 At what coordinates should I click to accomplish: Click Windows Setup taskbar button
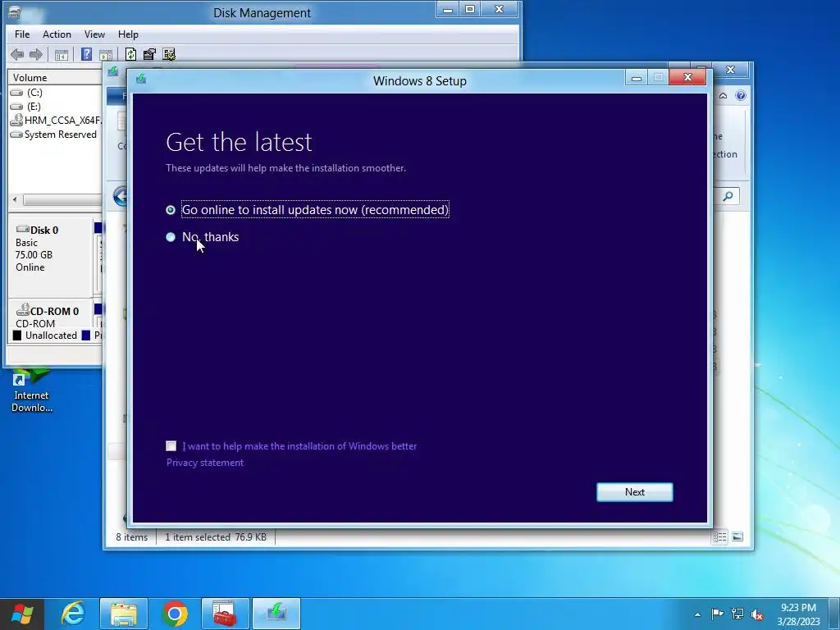276,614
